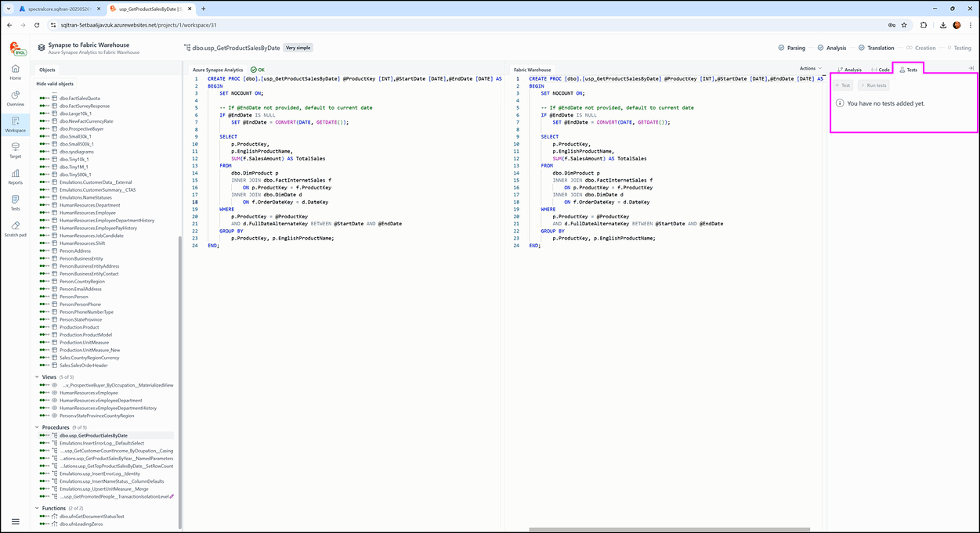Open the Target sidebar icon

pos(16,150)
